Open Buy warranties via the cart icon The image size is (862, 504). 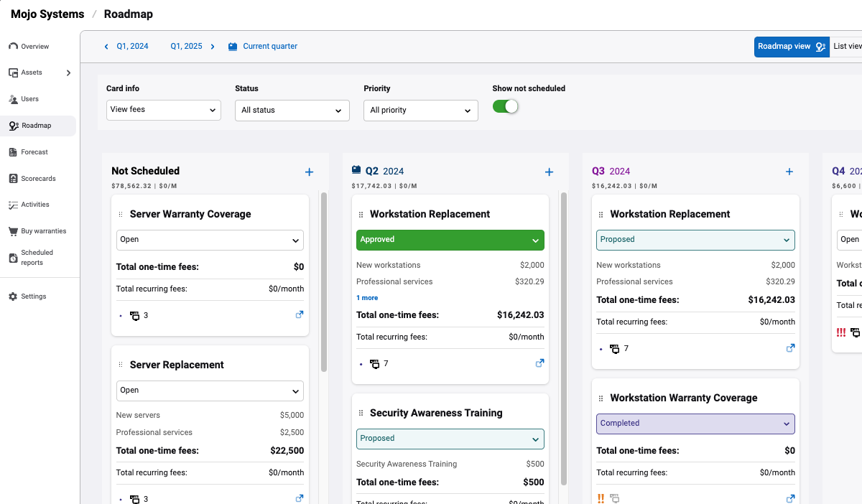pyautogui.click(x=12, y=230)
